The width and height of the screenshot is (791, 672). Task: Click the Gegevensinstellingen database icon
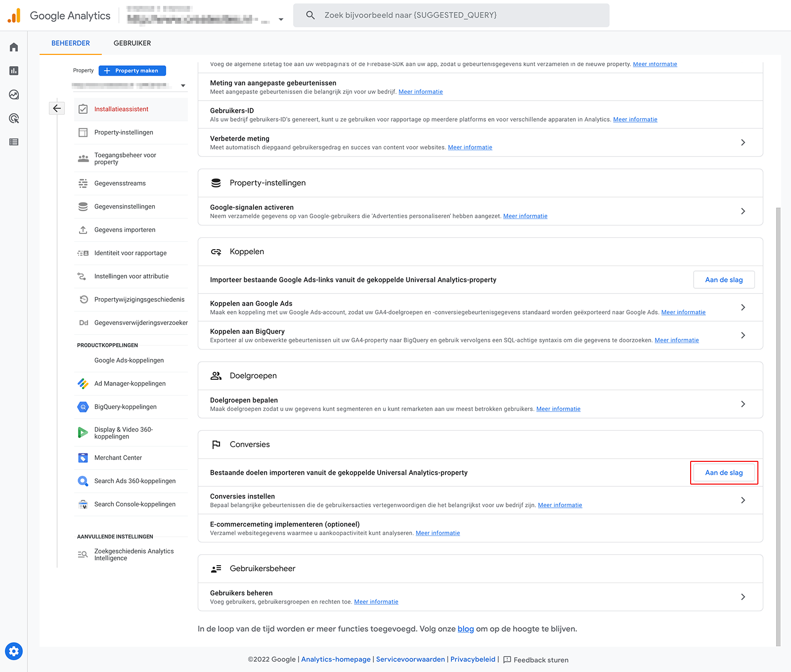coord(83,207)
